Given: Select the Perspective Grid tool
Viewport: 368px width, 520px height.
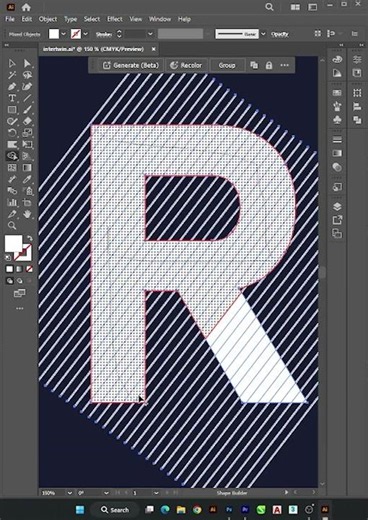Looking at the screenshot, I should tap(27, 156).
